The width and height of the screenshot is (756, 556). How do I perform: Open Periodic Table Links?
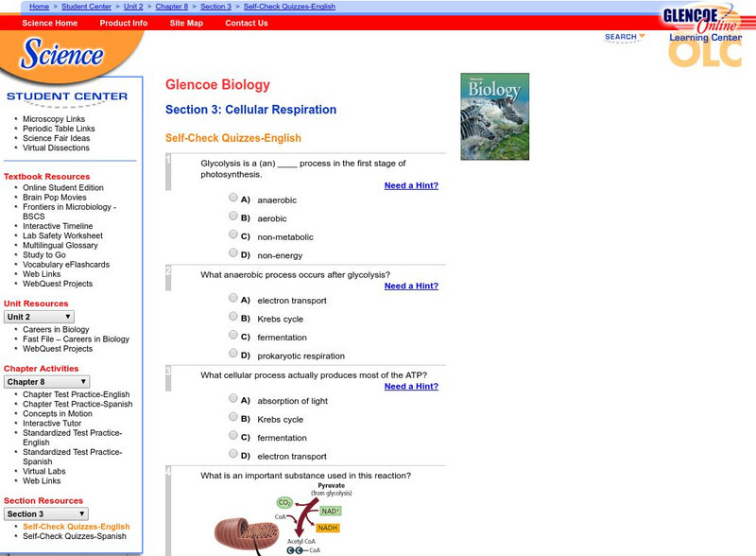[x=59, y=129]
